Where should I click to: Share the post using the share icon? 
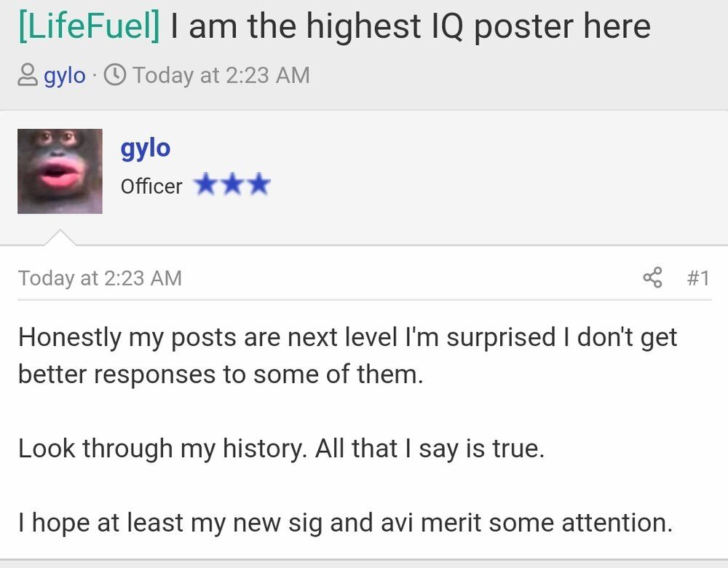[x=652, y=277]
